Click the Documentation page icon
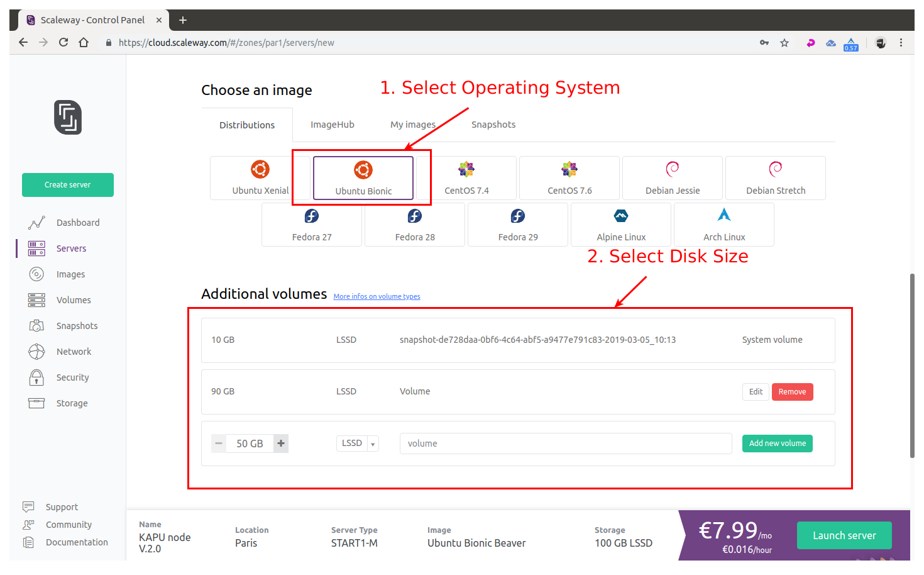 click(x=28, y=542)
